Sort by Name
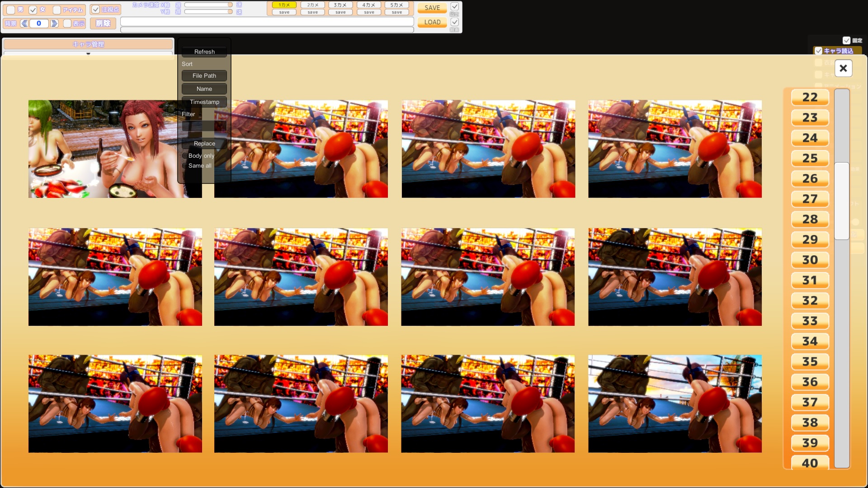Image resolution: width=868 pixels, height=488 pixels. point(204,89)
